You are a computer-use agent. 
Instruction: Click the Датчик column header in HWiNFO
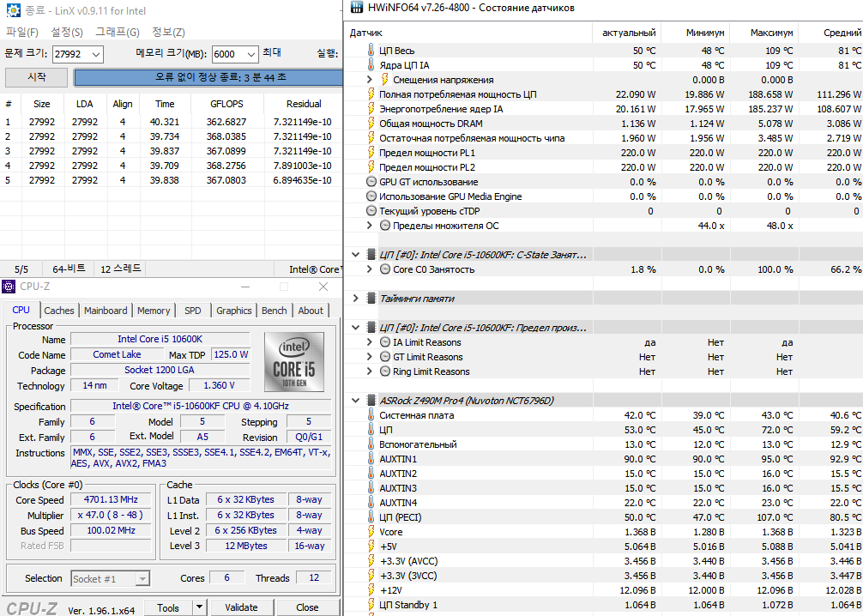pyautogui.click(x=468, y=33)
